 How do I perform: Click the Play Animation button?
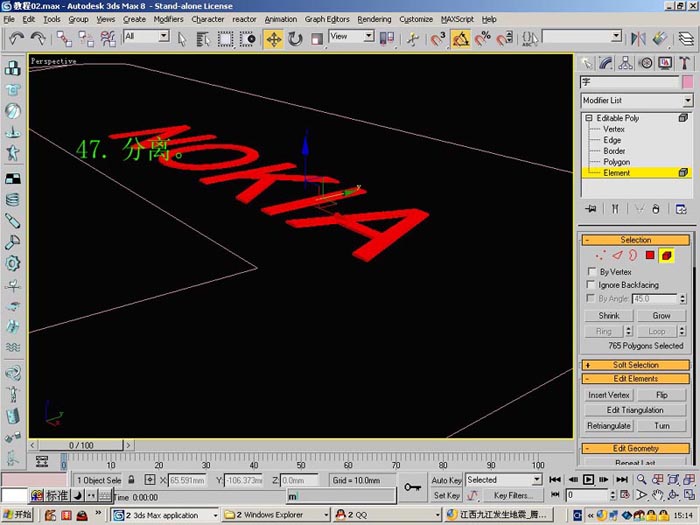588,480
